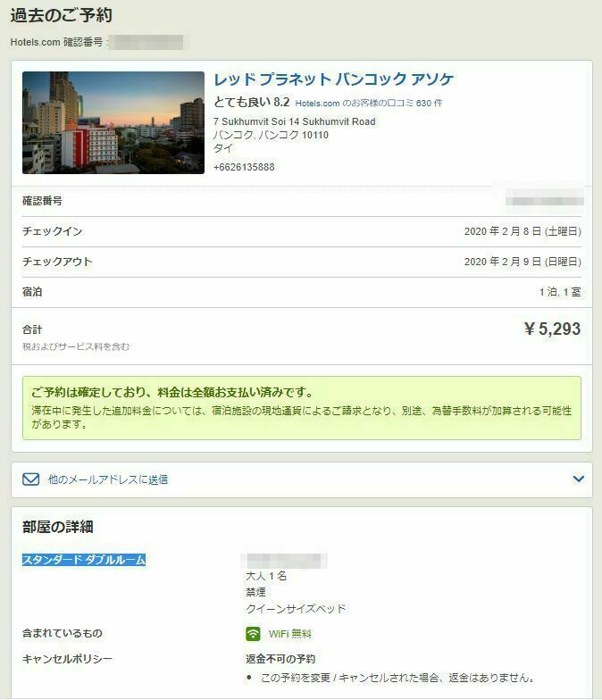Click the country text タイ

(223, 148)
